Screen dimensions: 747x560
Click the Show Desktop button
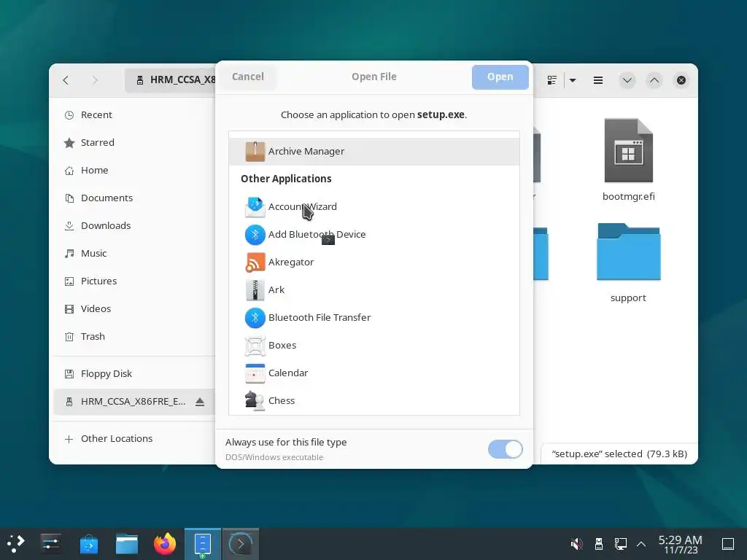click(728, 544)
